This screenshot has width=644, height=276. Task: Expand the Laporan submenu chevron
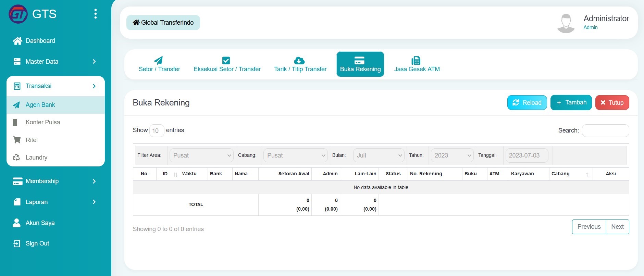(94, 202)
